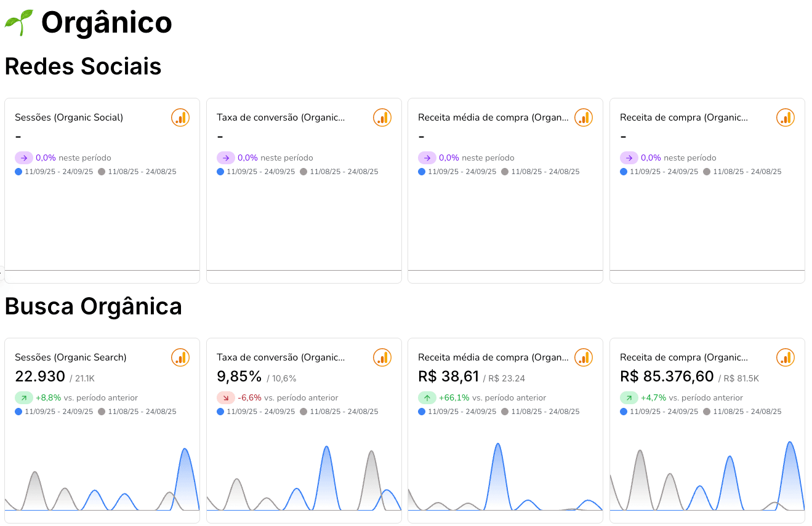
Task: Open the Busca Orgânica Receita de compra sparkline chart
Action: tap(707, 475)
